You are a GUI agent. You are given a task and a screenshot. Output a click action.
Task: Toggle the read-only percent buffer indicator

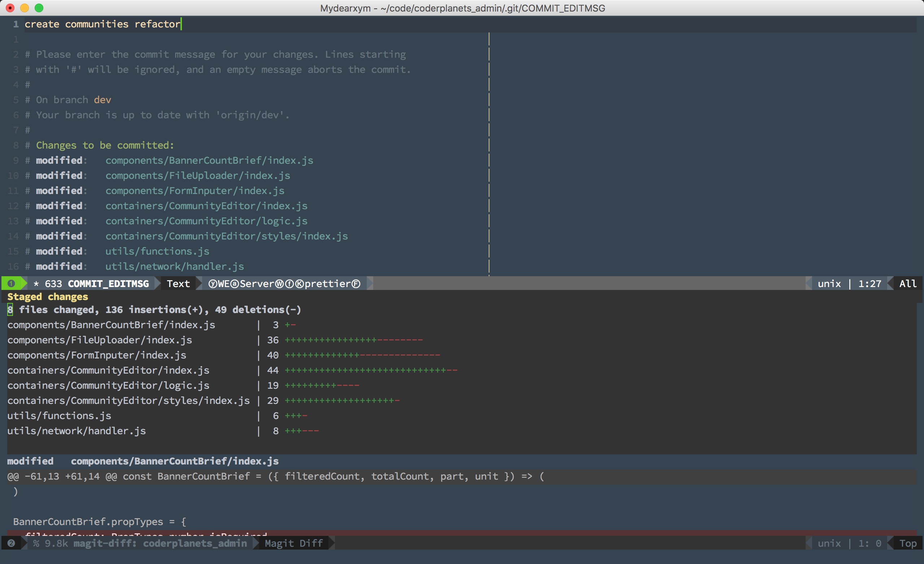click(36, 543)
